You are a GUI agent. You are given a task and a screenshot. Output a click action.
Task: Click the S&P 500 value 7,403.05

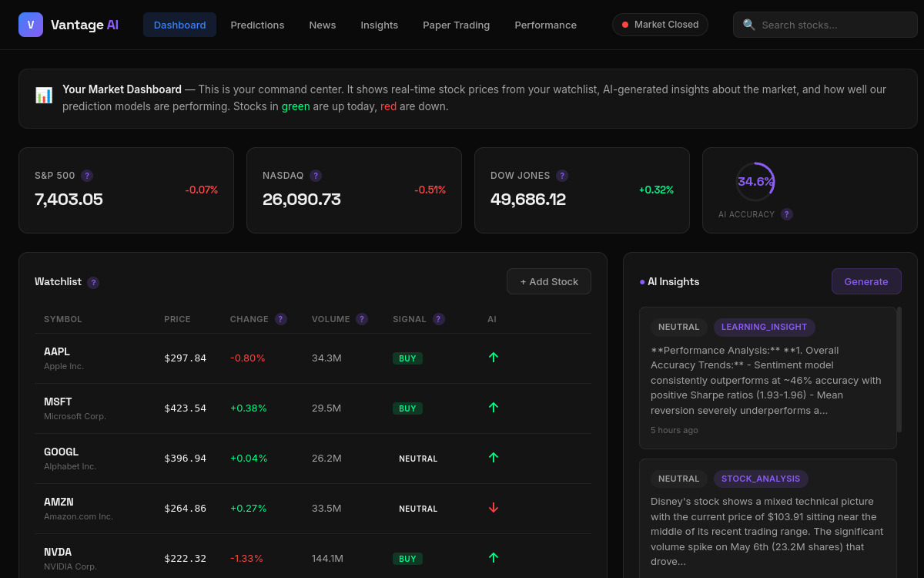coord(69,200)
